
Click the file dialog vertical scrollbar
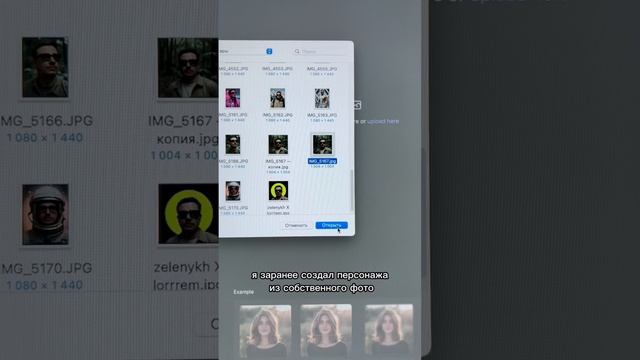coord(352,190)
